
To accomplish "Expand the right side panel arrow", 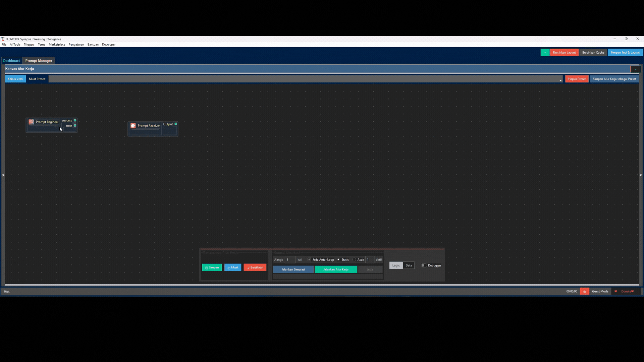I will (x=640, y=175).
